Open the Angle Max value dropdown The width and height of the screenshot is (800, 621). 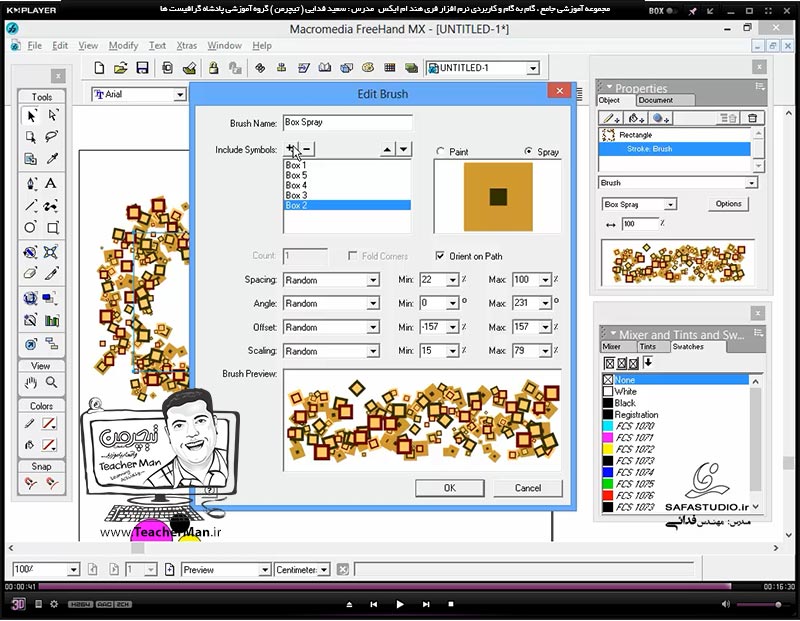pyautogui.click(x=545, y=303)
